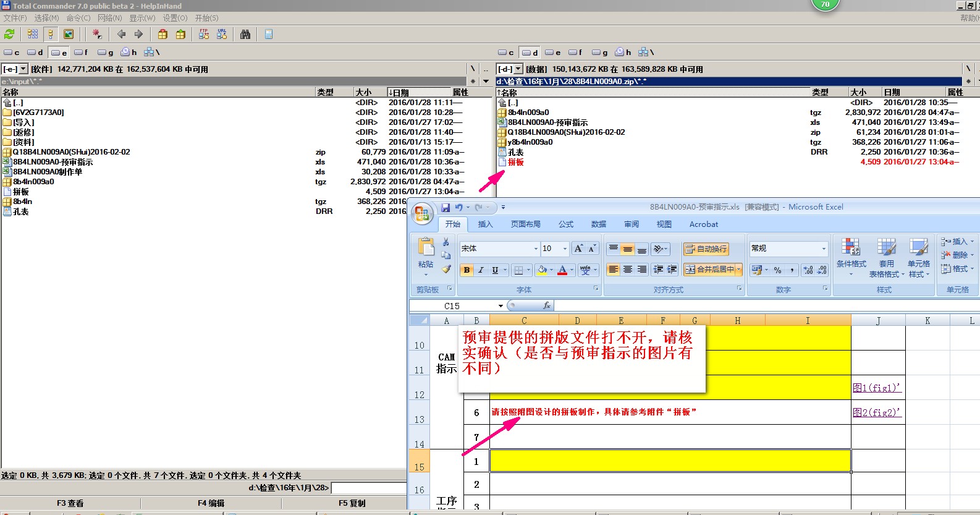Screen dimensions: 980x515
Task: Click the Paste icon in Excel ribbon
Action: (x=426, y=247)
